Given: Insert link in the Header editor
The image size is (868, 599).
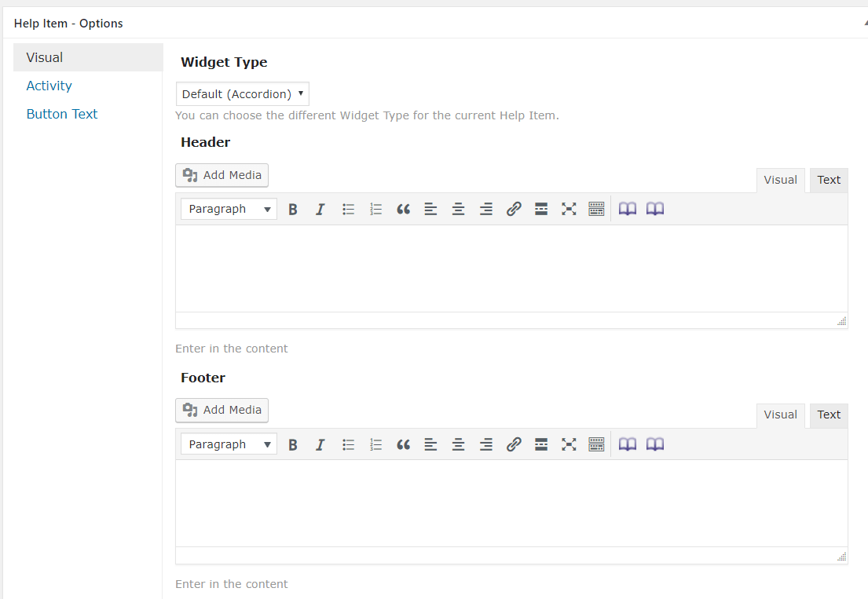Looking at the screenshot, I should (x=514, y=210).
